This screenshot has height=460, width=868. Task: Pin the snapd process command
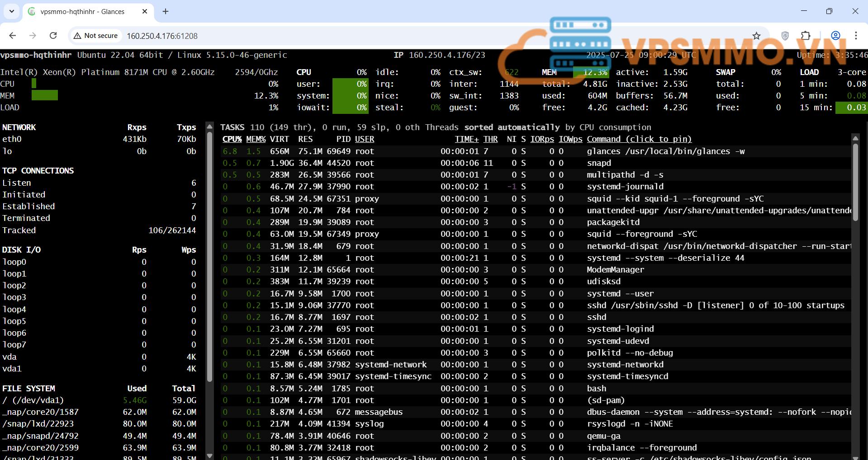click(x=599, y=163)
